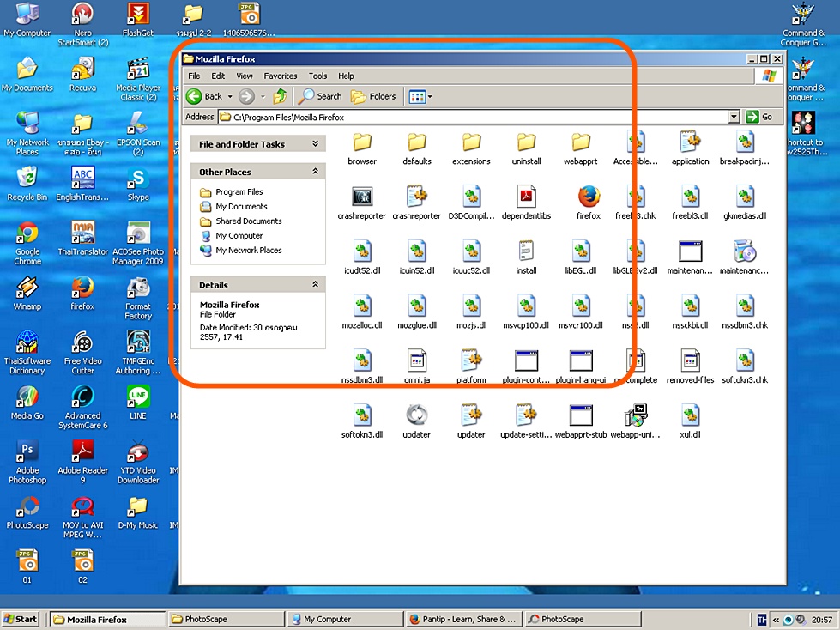Viewport: 840px width, 630px height.
Task: Open the Help menu
Action: coord(346,76)
